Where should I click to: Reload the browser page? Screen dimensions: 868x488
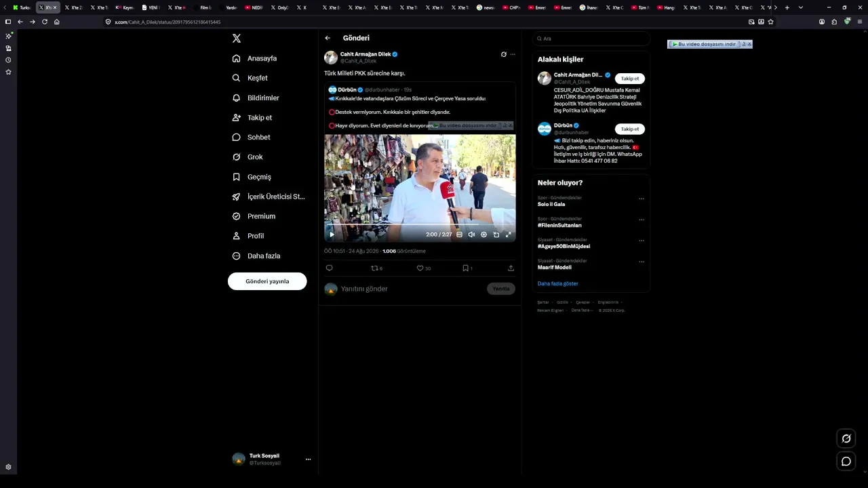45,22
